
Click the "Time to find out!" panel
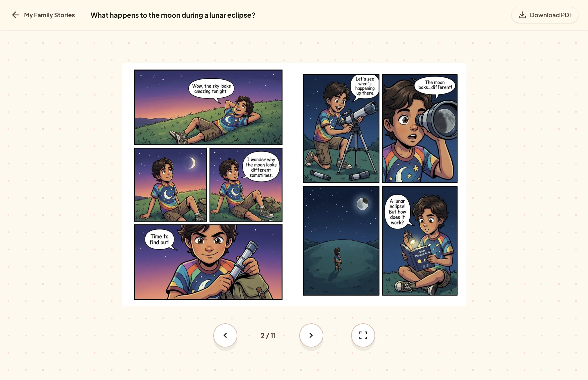[x=208, y=262]
